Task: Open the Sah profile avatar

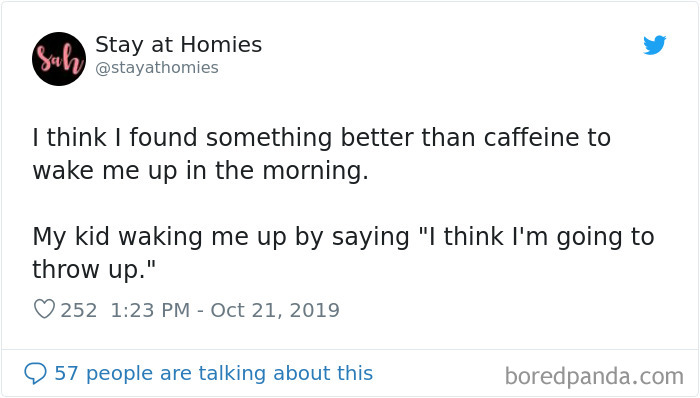Action: pos(58,59)
